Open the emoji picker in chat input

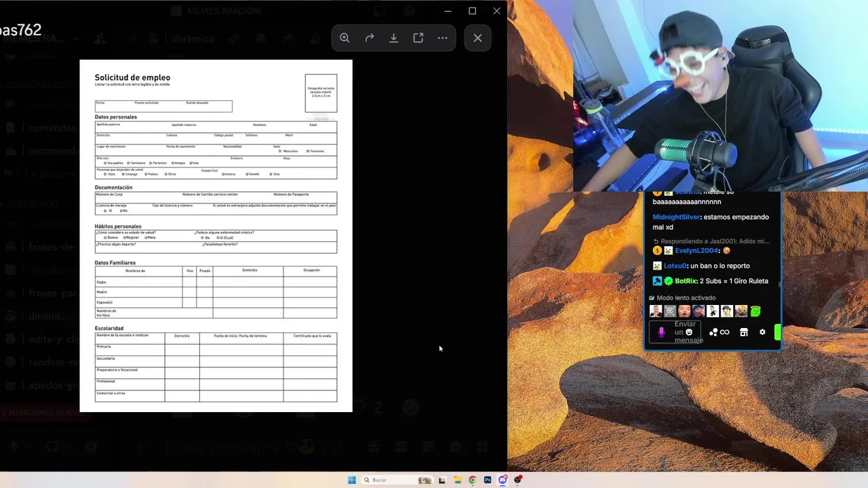[x=689, y=332]
